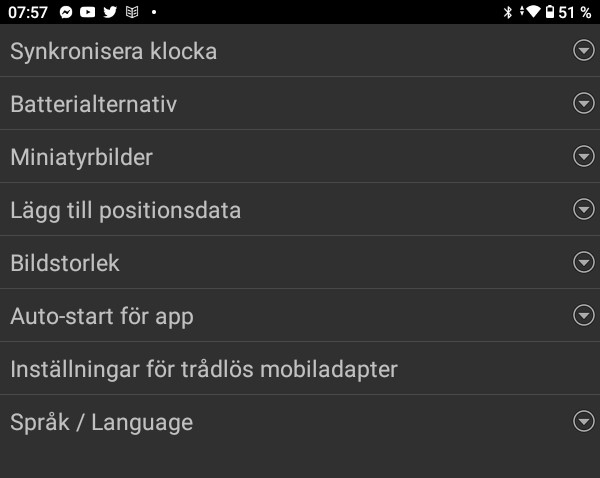Viewport: 600px width, 478px height.
Task: Open Inställningar för trådlös mobiladapter
Action: [204, 369]
